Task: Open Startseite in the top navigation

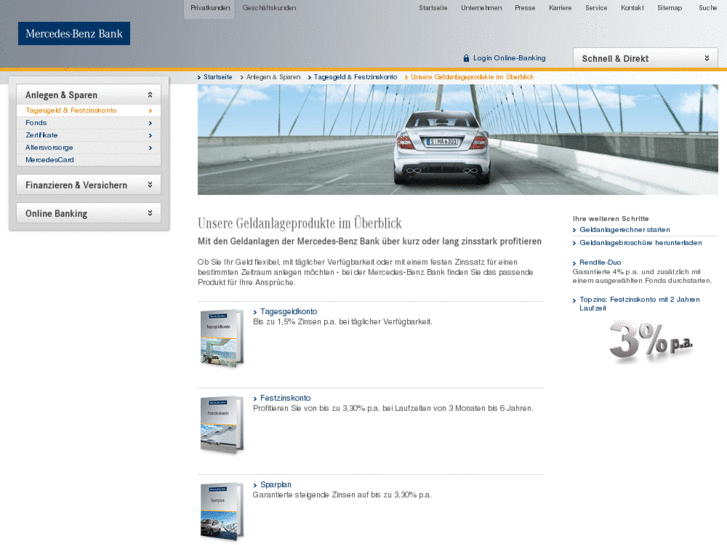Action: [433, 8]
